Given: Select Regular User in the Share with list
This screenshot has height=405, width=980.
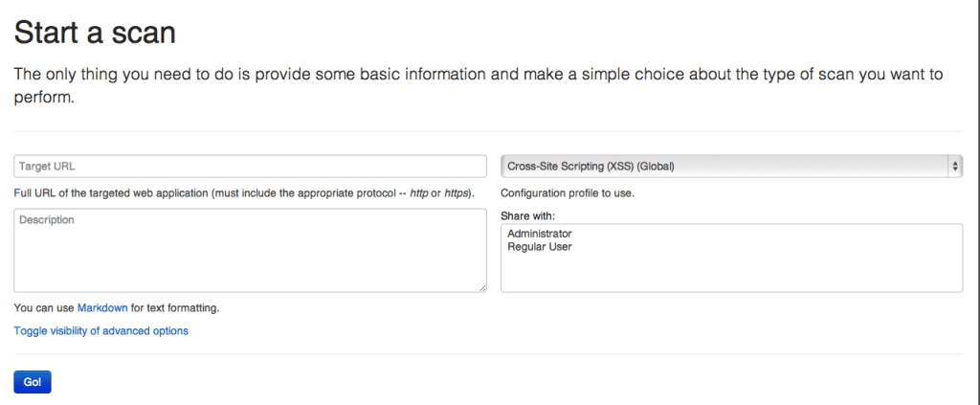Looking at the screenshot, I should (540, 247).
